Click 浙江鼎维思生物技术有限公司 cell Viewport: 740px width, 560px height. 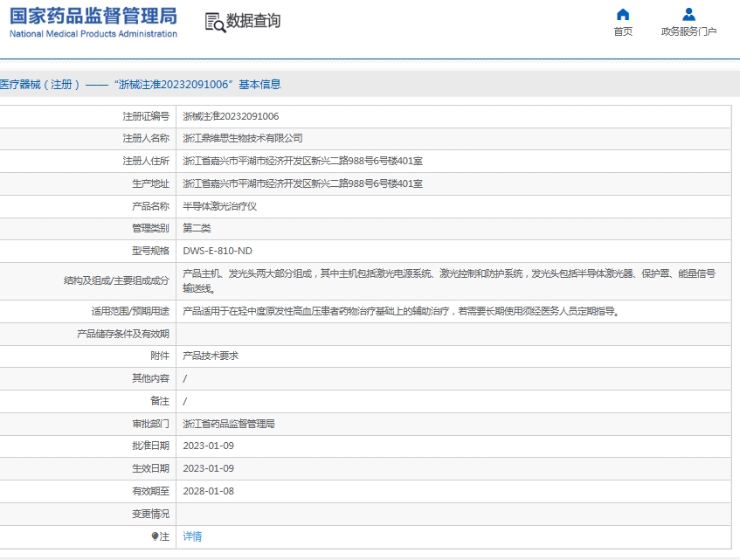(x=243, y=138)
